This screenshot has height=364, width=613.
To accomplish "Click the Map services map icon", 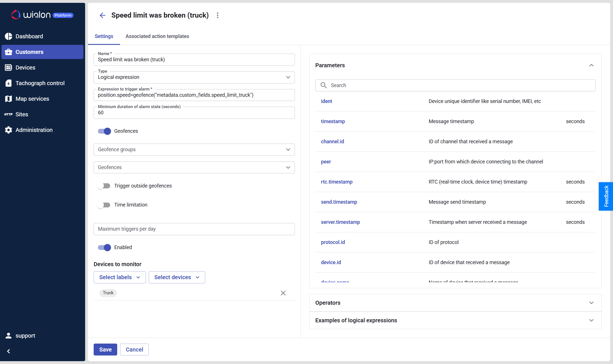I will [9, 99].
